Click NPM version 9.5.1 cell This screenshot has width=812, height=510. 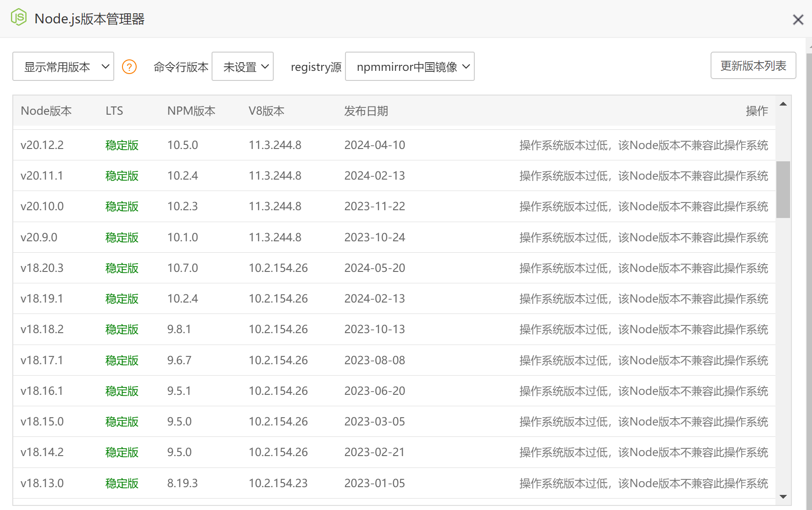click(x=179, y=391)
